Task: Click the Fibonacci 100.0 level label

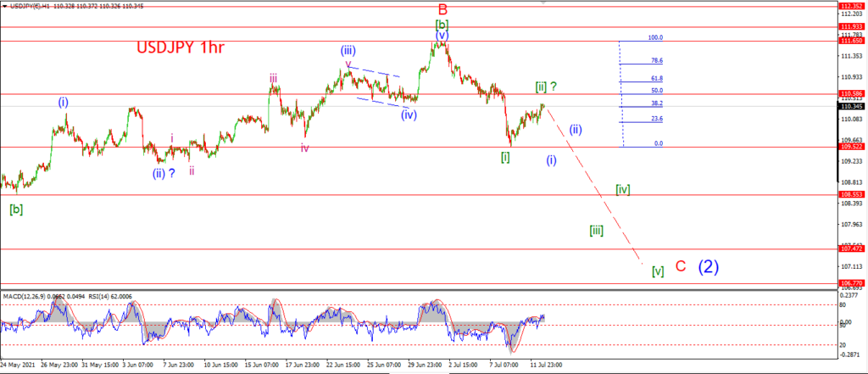Action: click(x=656, y=37)
